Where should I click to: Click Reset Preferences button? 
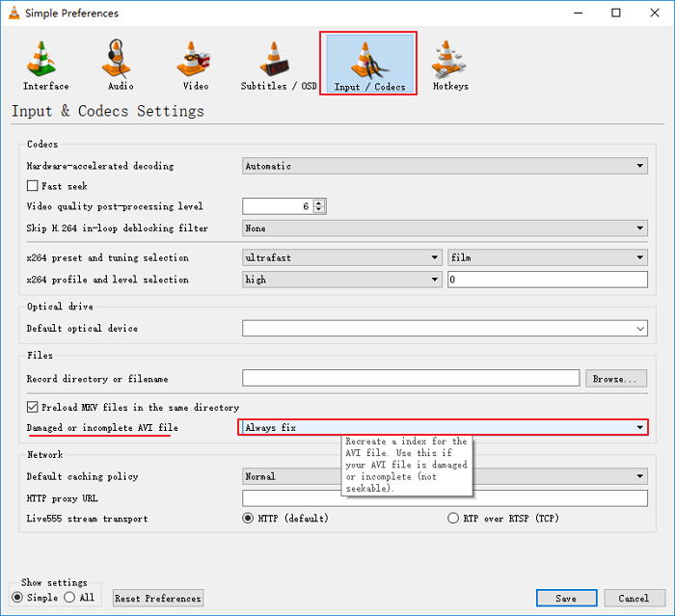(158, 599)
